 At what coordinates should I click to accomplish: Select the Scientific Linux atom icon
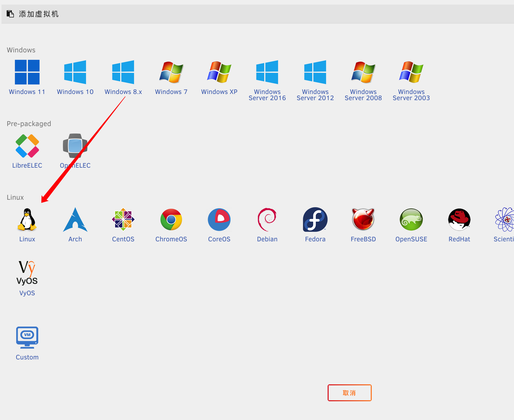tap(505, 220)
